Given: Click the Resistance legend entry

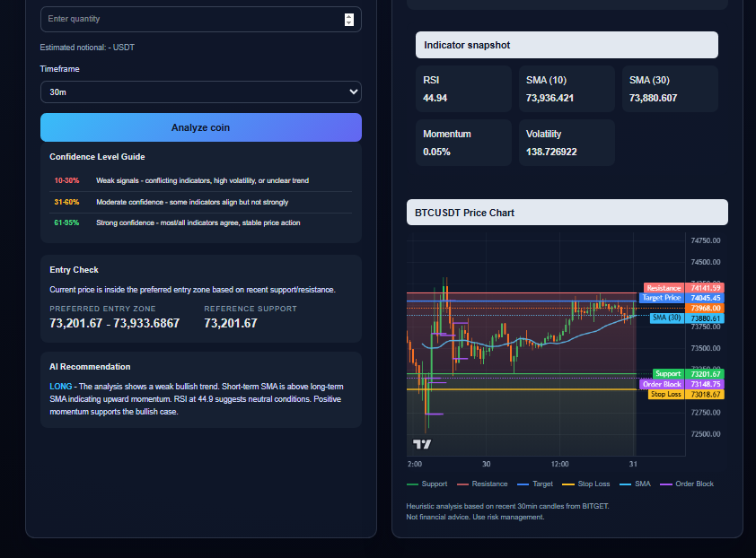Looking at the screenshot, I should (482, 484).
